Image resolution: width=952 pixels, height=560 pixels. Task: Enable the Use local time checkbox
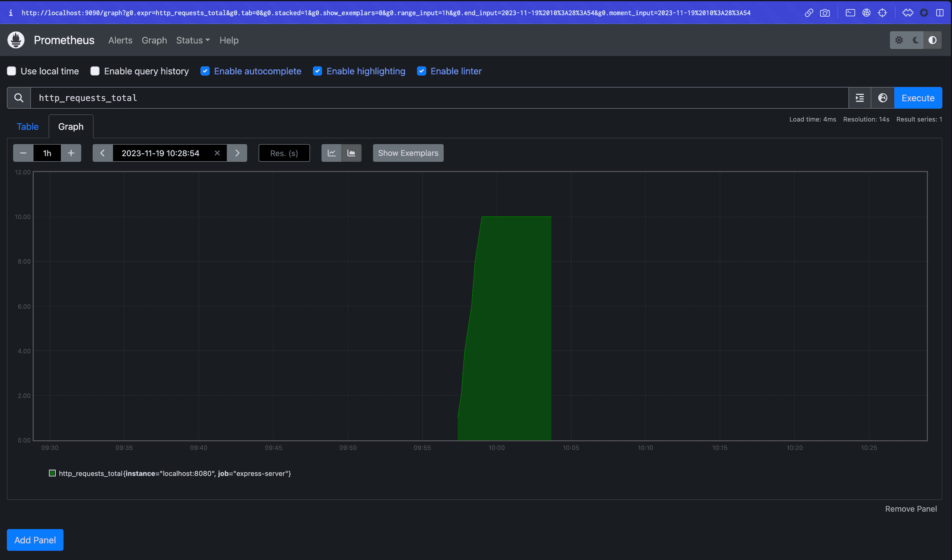point(12,71)
